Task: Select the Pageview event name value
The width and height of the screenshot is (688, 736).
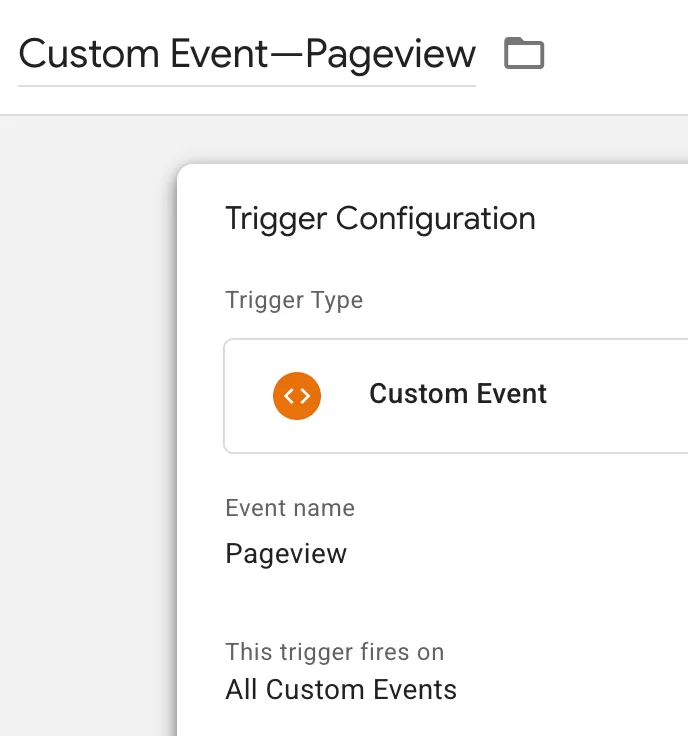Action: (286, 554)
